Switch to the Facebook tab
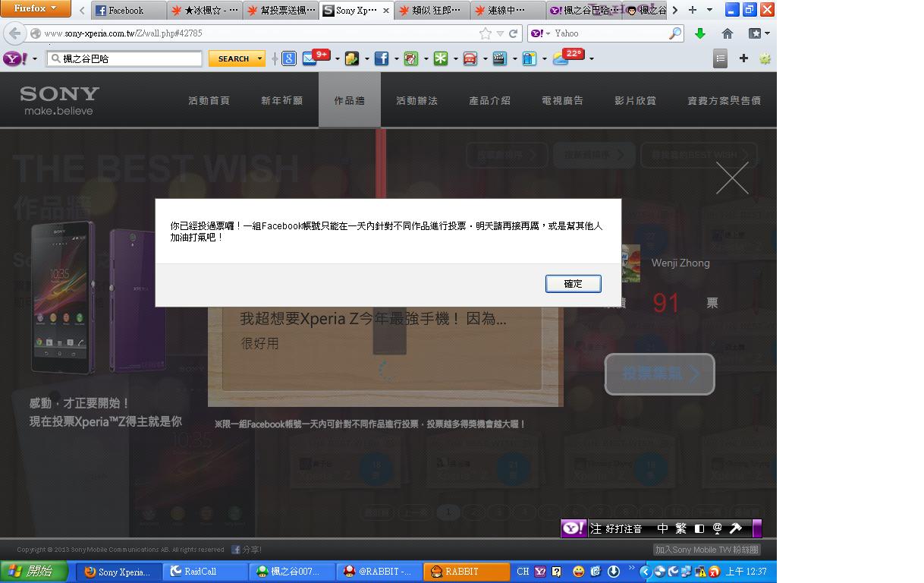 coord(129,11)
